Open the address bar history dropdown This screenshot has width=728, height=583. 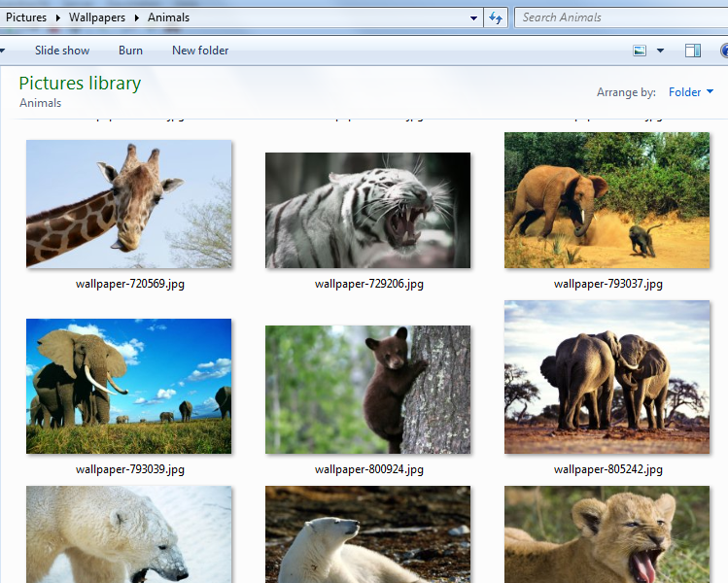pyautogui.click(x=473, y=18)
